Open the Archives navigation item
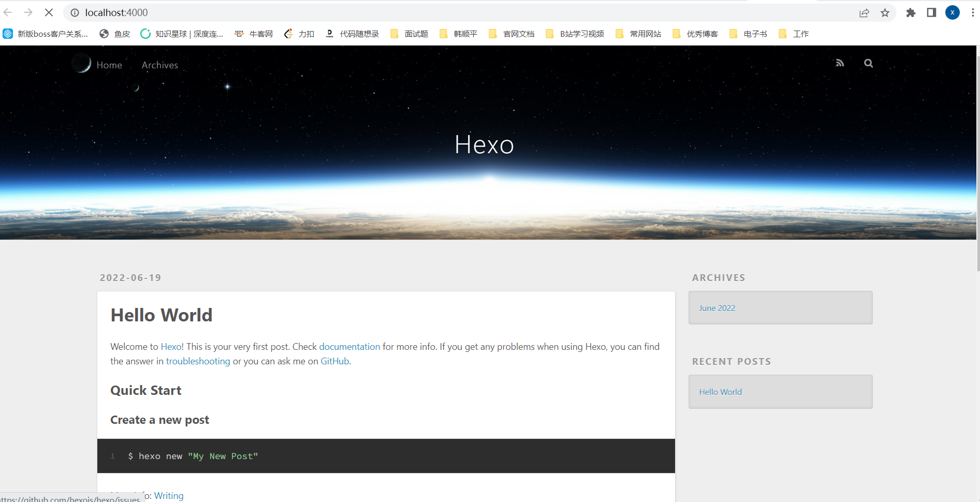This screenshot has height=502, width=980. click(x=159, y=65)
